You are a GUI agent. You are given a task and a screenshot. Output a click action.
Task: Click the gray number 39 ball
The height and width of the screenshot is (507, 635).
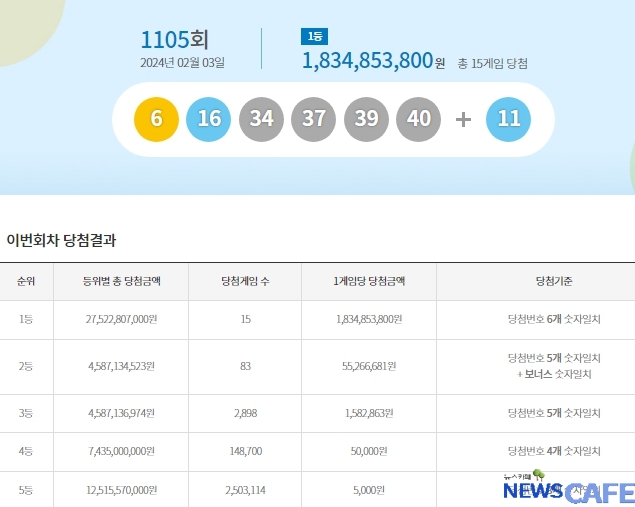(x=366, y=119)
